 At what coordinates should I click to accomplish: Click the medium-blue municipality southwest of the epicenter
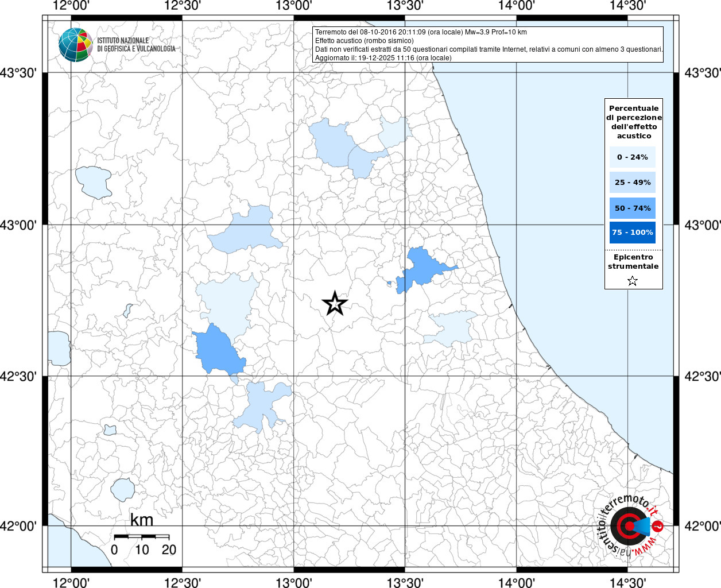coord(218,351)
